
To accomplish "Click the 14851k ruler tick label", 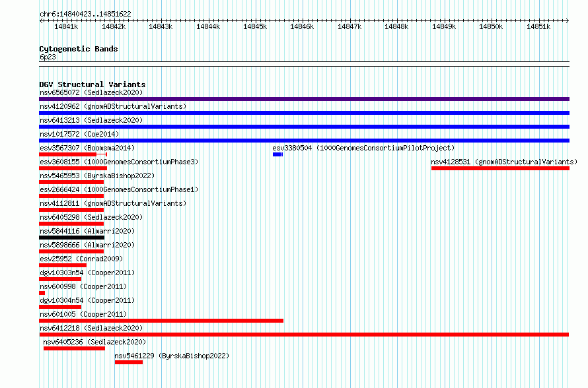I will pyautogui.click(x=538, y=26).
